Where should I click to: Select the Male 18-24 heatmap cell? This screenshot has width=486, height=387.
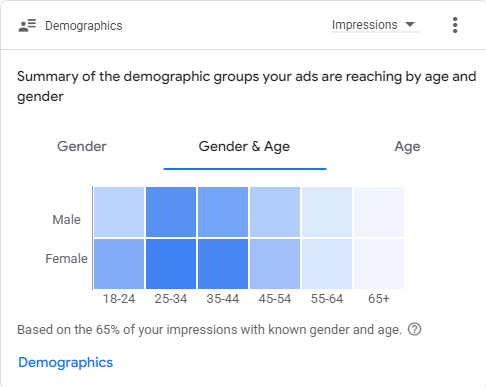[119, 212]
